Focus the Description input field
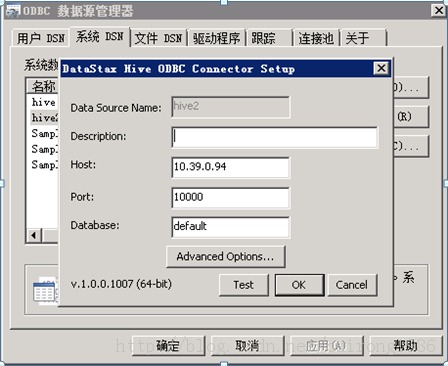448x366 pixels. tap(275, 137)
